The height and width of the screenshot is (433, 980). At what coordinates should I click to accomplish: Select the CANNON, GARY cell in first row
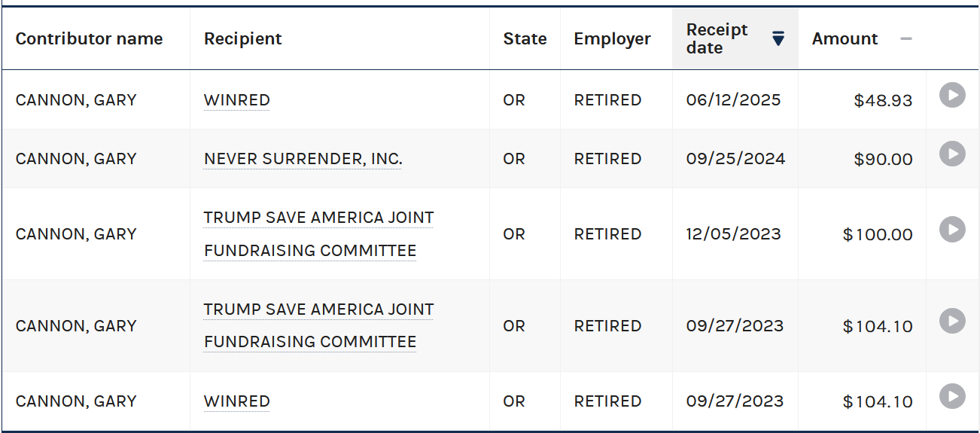click(x=96, y=100)
